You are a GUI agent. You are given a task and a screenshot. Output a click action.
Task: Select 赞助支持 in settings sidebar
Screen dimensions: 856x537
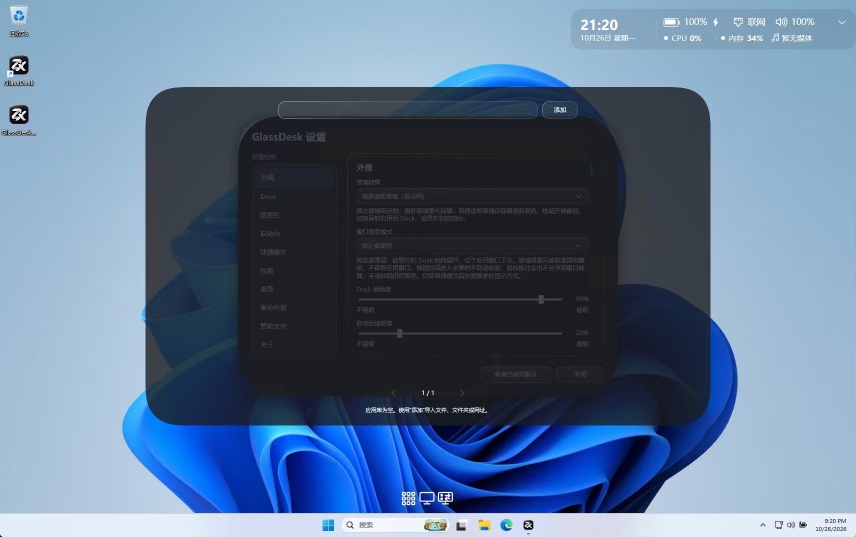pos(294,326)
